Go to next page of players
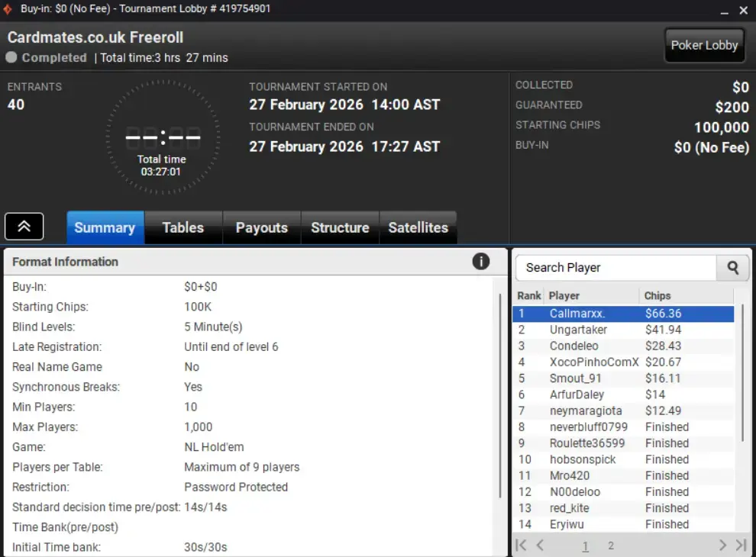The width and height of the screenshot is (756, 557). pos(722,545)
